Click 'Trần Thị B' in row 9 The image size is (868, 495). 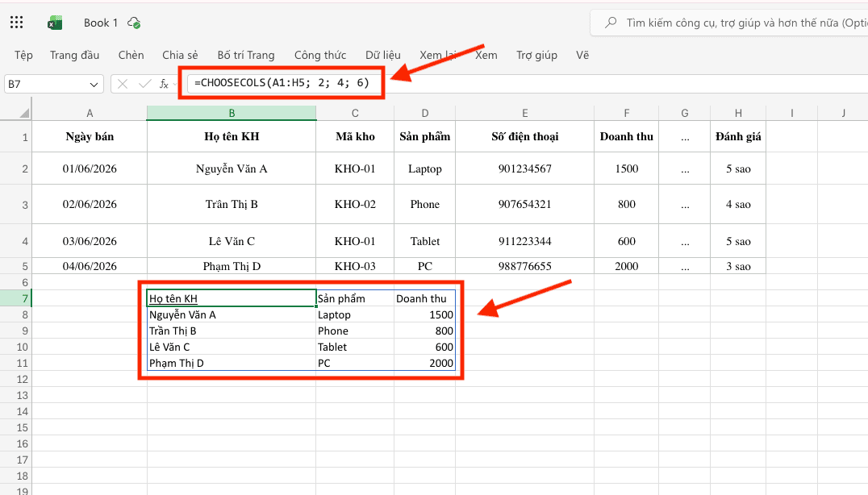[232, 331]
